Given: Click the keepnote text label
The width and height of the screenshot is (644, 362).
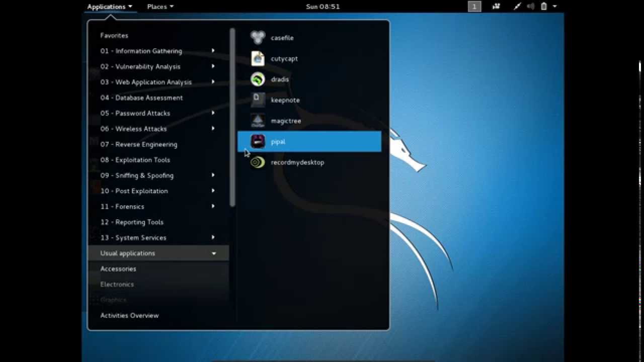Looking at the screenshot, I should (285, 100).
